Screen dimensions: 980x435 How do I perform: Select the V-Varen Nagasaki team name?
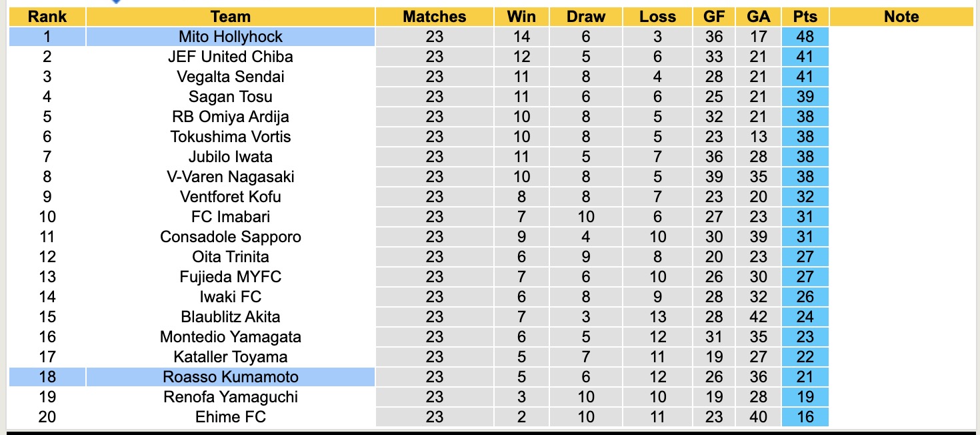(231, 177)
